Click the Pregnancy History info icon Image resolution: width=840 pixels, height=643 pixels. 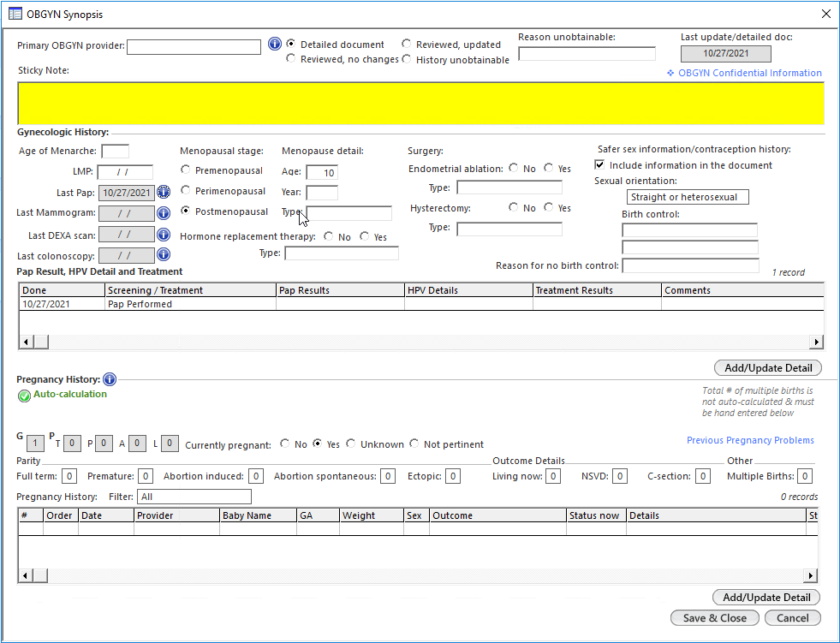[110, 379]
